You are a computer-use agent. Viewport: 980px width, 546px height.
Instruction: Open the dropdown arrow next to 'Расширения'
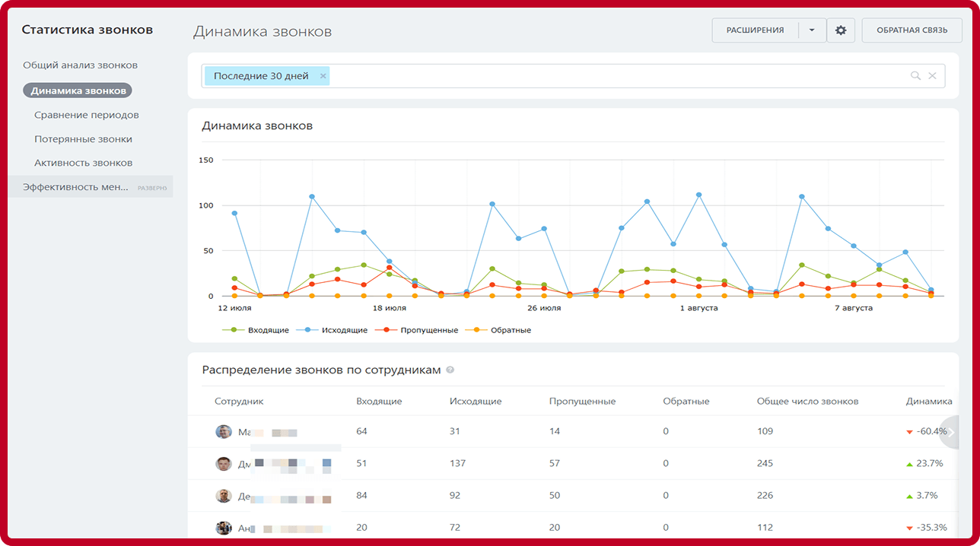pos(812,30)
